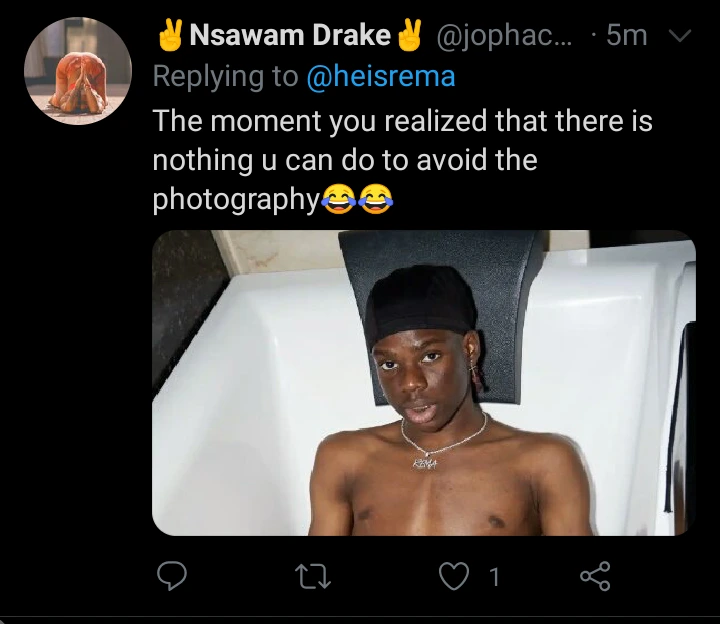
Task: Click the like count number 1
Action: [x=494, y=577]
